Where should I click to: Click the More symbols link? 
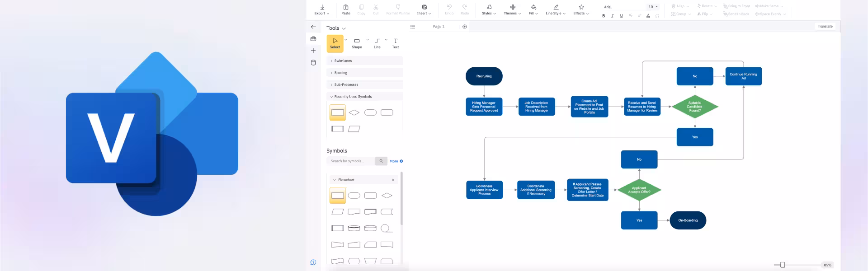click(396, 161)
